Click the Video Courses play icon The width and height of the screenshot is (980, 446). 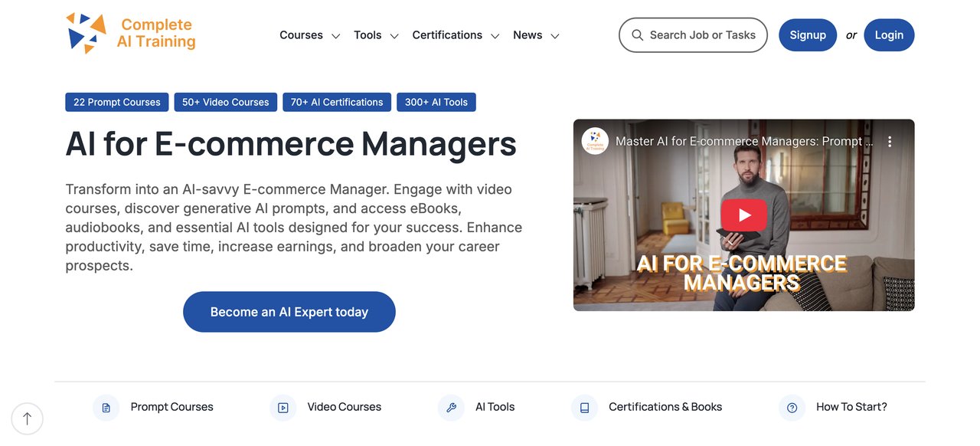pos(283,408)
